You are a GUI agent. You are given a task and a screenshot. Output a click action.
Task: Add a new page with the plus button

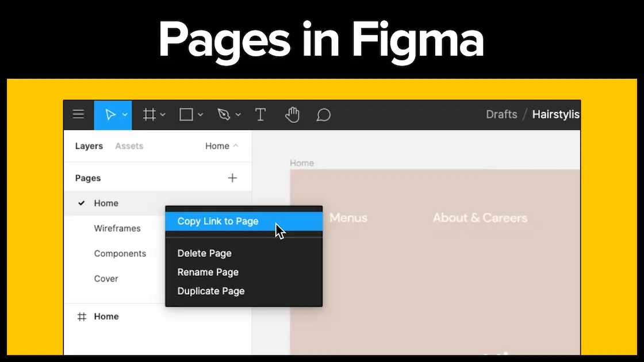pos(232,178)
